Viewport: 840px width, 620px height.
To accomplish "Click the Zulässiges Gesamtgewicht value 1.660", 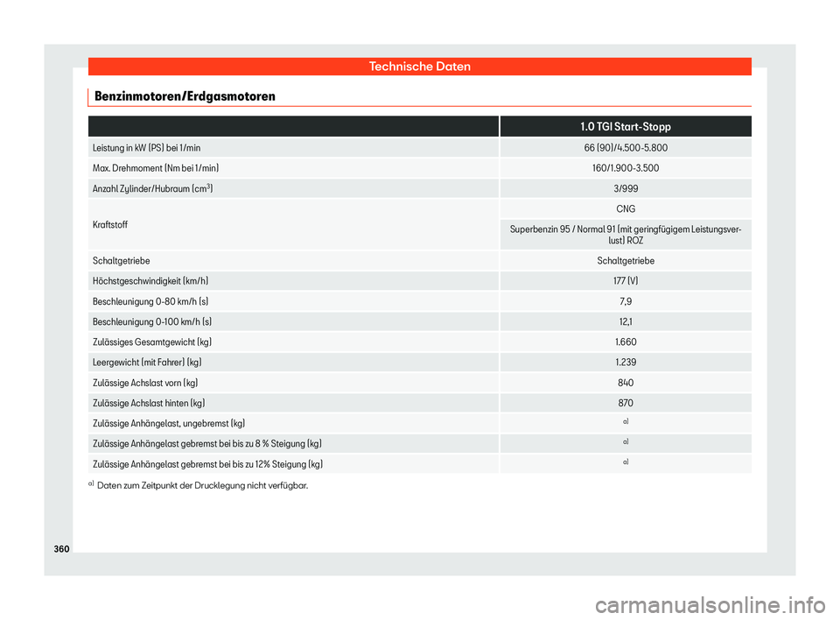I will click(625, 342).
